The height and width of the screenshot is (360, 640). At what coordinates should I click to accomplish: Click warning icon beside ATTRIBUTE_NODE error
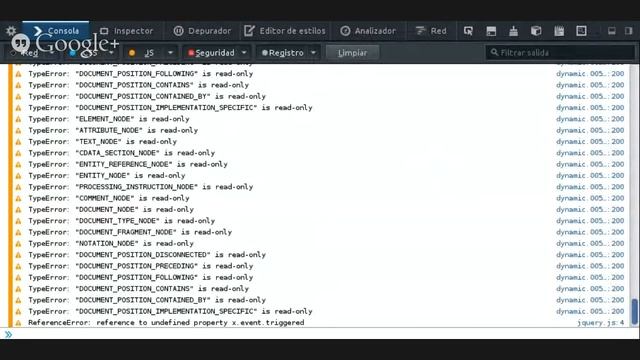(x=18, y=131)
